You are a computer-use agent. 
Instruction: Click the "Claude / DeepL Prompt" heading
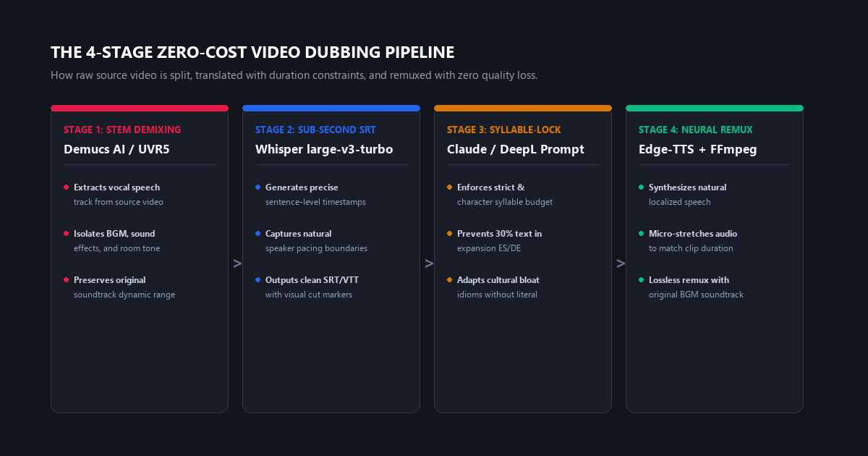[516, 150]
